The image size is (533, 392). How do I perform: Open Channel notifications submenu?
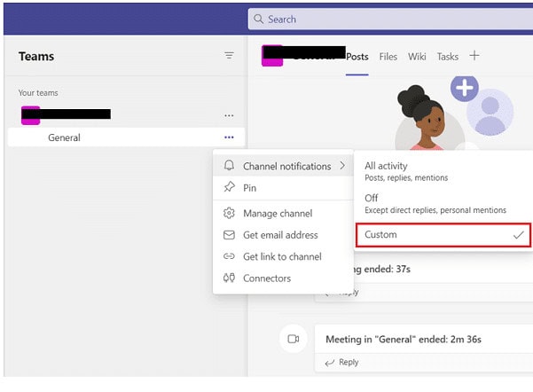(x=283, y=166)
